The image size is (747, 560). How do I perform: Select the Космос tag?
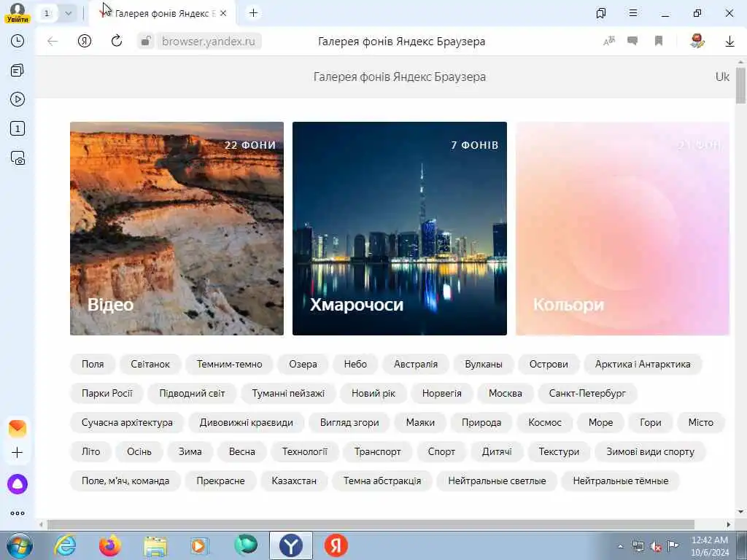pyautogui.click(x=545, y=422)
